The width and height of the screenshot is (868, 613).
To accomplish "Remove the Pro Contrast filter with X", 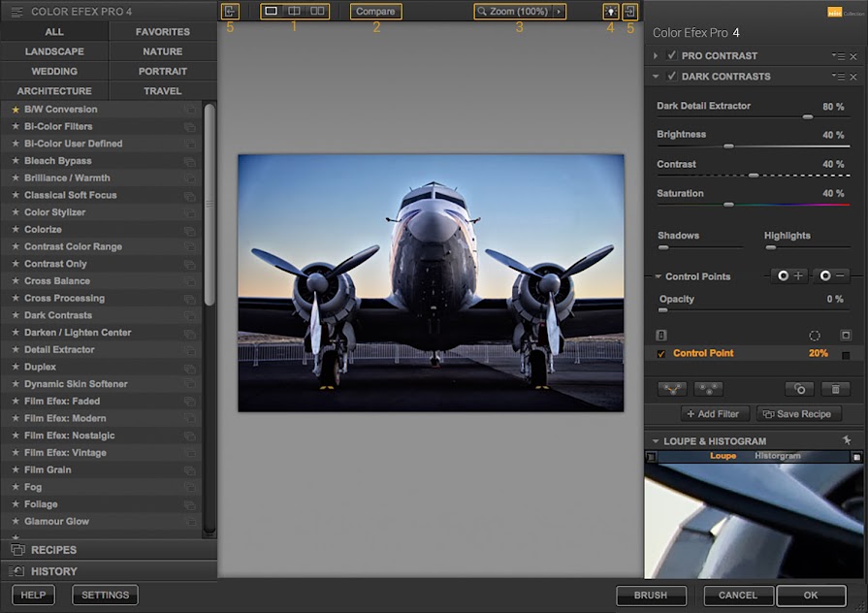I will click(x=853, y=56).
